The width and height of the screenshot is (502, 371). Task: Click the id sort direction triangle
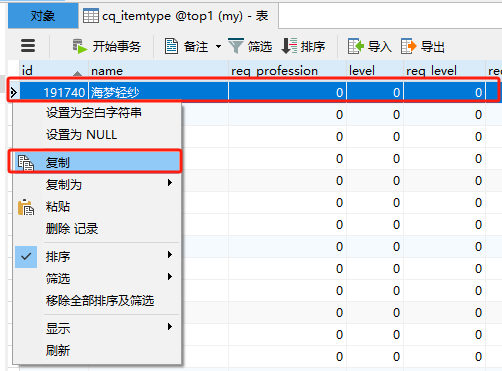77,73
